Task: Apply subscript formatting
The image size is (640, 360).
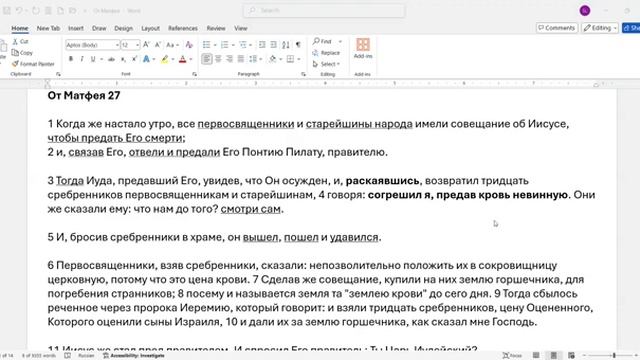Action: click(x=123, y=59)
